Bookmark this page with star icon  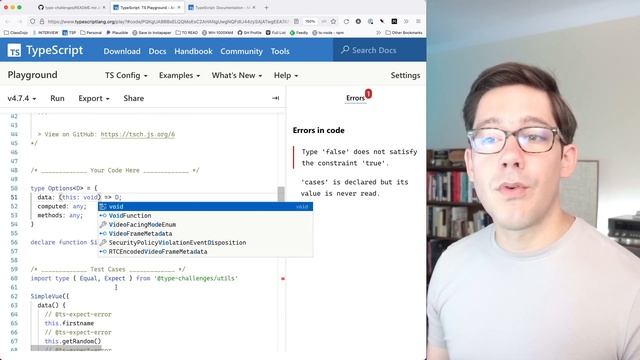click(x=333, y=21)
